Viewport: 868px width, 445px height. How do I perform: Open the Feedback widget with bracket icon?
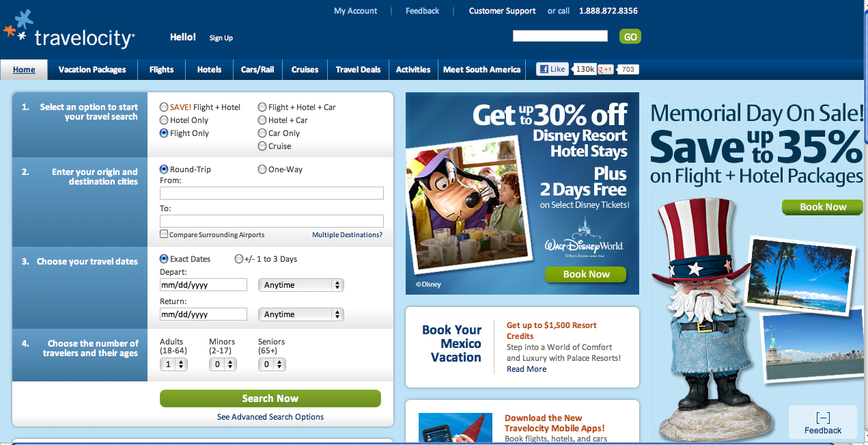coord(822,422)
